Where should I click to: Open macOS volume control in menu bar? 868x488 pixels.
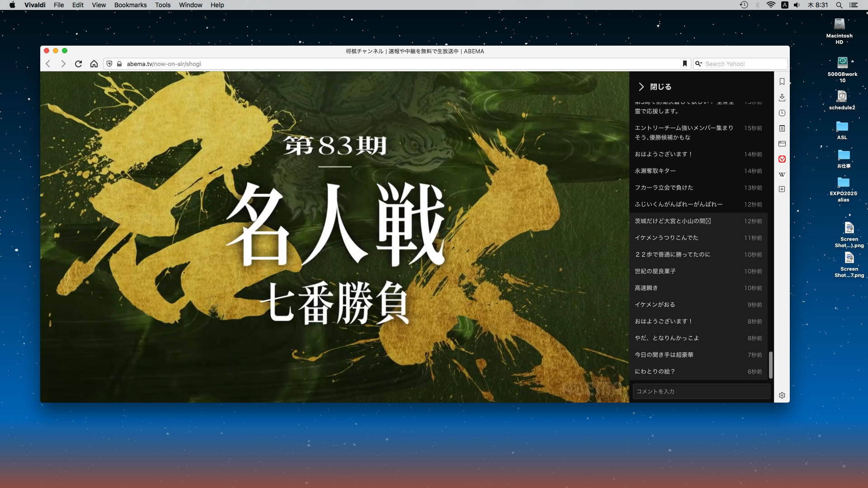click(x=797, y=5)
